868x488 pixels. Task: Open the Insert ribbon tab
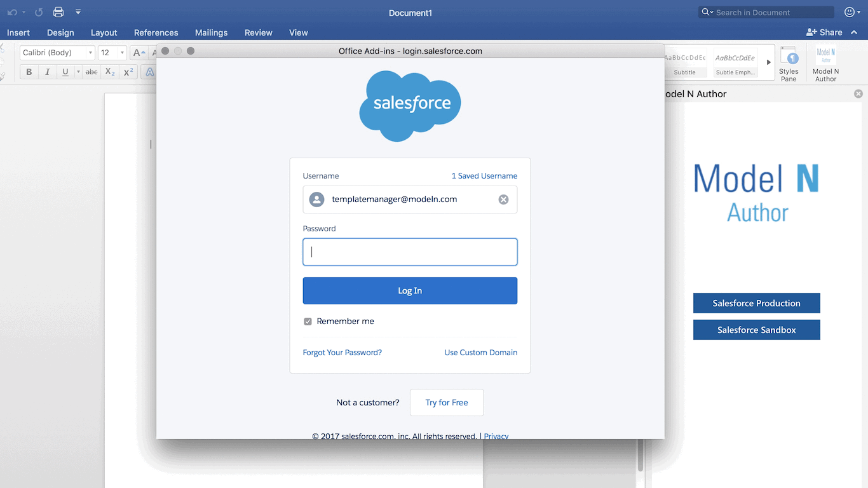pyautogui.click(x=18, y=32)
